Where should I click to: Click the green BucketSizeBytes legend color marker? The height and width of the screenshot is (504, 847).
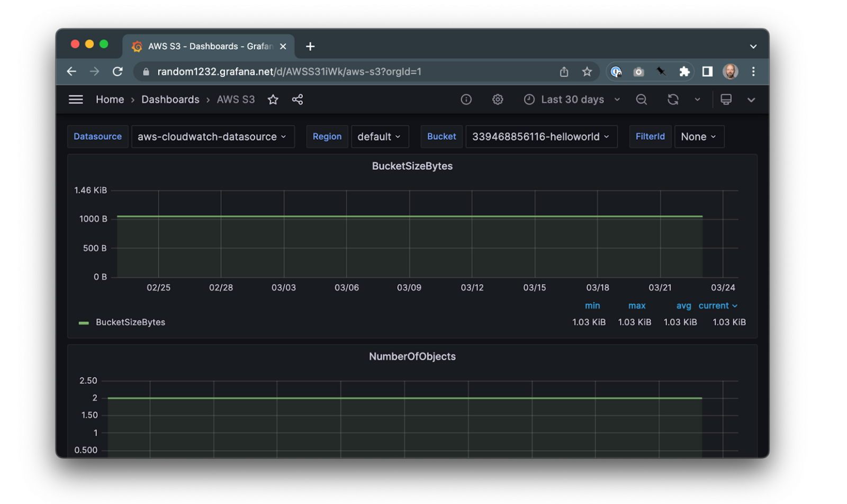coord(83,322)
